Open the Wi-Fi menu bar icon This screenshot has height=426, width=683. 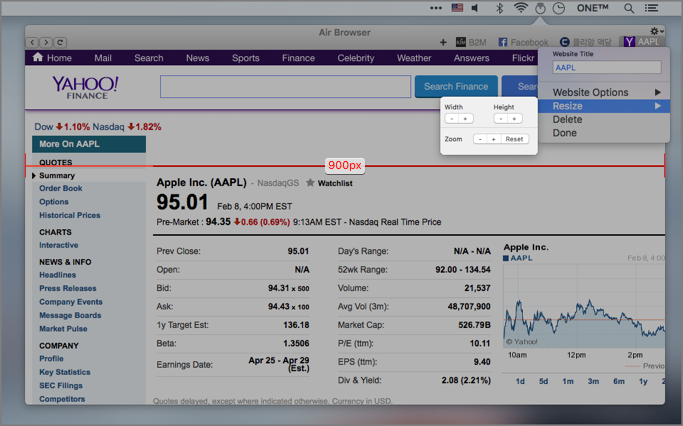click(x=521, y=8)
